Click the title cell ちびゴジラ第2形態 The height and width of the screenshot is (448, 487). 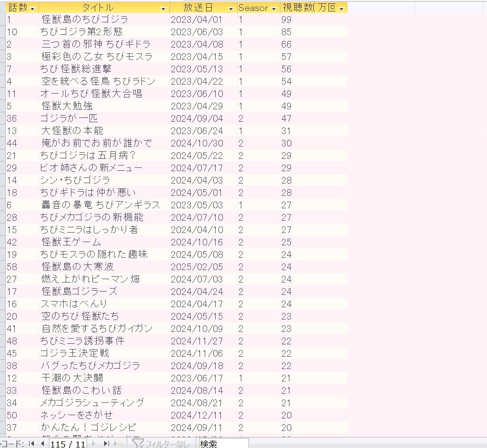pos(104,32)
